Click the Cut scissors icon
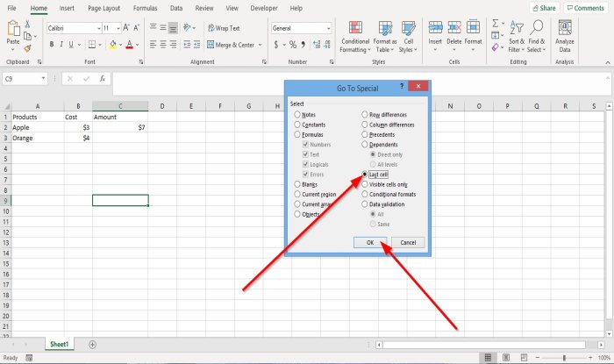Viewport: 614px width, 364px height. 27,25
